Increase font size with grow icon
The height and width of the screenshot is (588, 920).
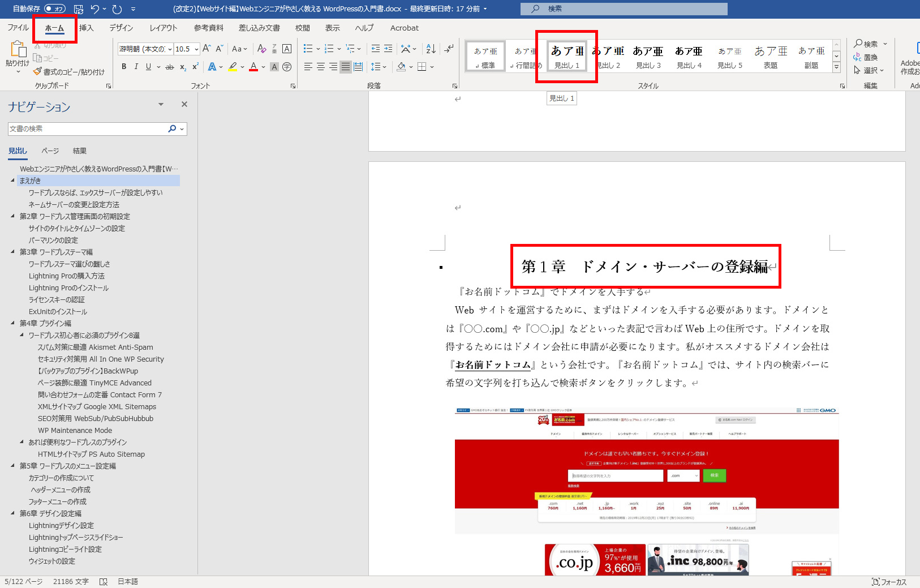pos(207,49)
